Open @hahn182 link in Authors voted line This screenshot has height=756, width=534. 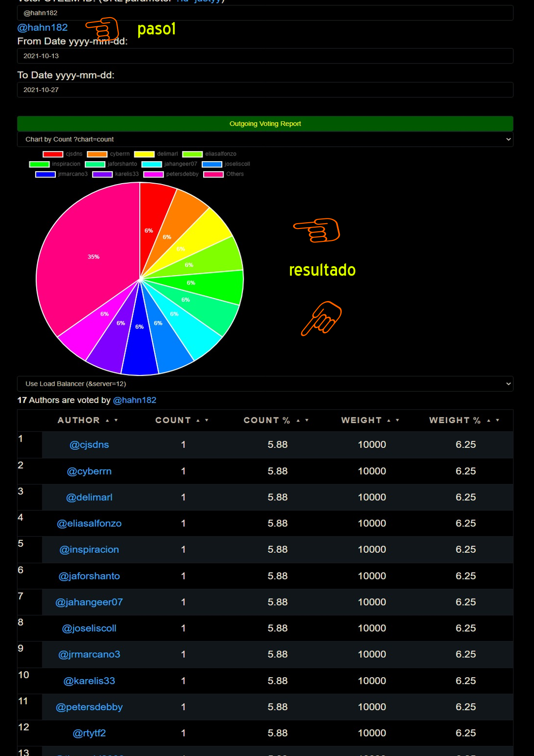coord(134,400)
